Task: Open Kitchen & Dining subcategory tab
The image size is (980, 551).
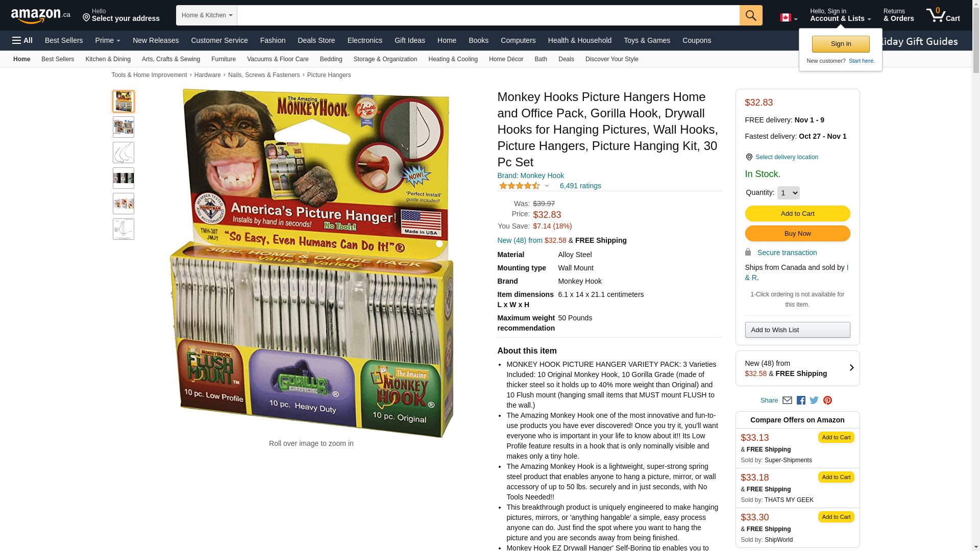Action: [x=108, y=59]
